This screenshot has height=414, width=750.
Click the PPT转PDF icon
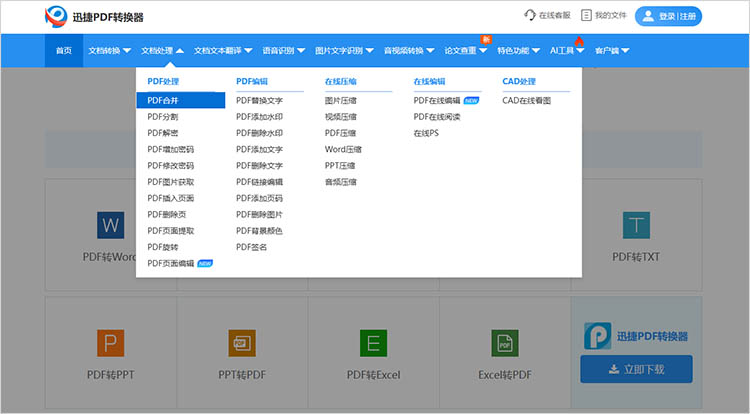242,343
